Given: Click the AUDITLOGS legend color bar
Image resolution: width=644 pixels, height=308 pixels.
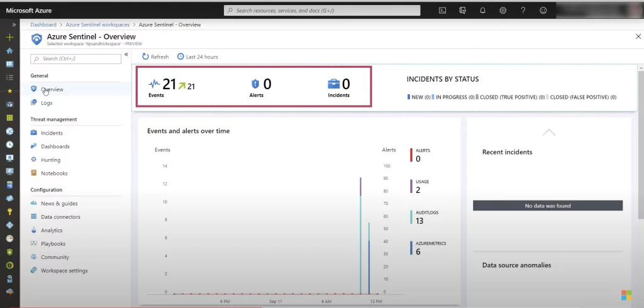Looking at the screenshot, I should click(x=411, y=216).
